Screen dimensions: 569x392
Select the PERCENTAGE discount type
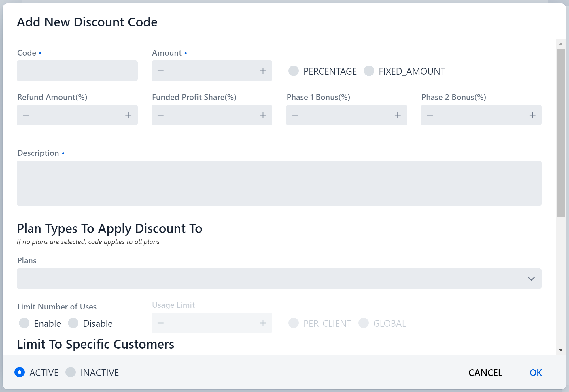pyautogui.click(x=294, y=71)
